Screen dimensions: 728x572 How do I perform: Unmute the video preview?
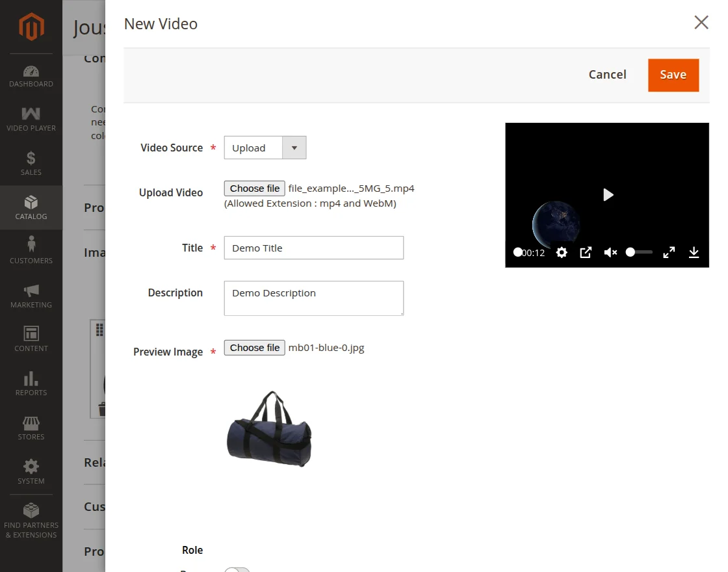[610, 252]
